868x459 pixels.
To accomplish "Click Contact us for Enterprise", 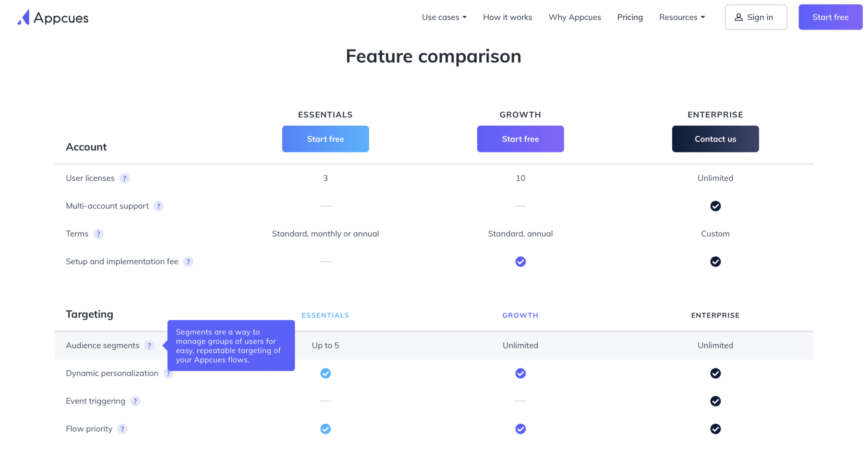I will point(715,139).
